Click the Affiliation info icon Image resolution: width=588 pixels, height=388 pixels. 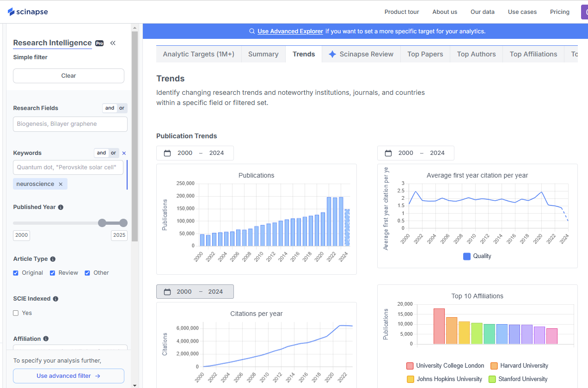point(45,339)
